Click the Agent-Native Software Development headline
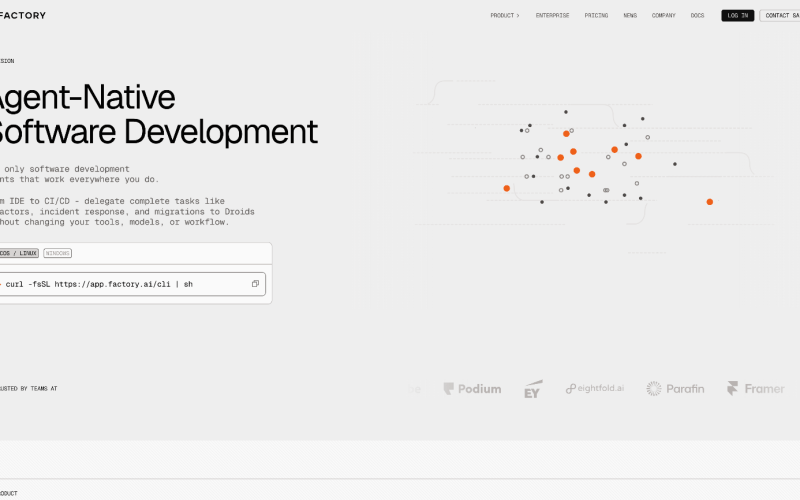This screenshot has height=500, width=800. tap(158, 114)
